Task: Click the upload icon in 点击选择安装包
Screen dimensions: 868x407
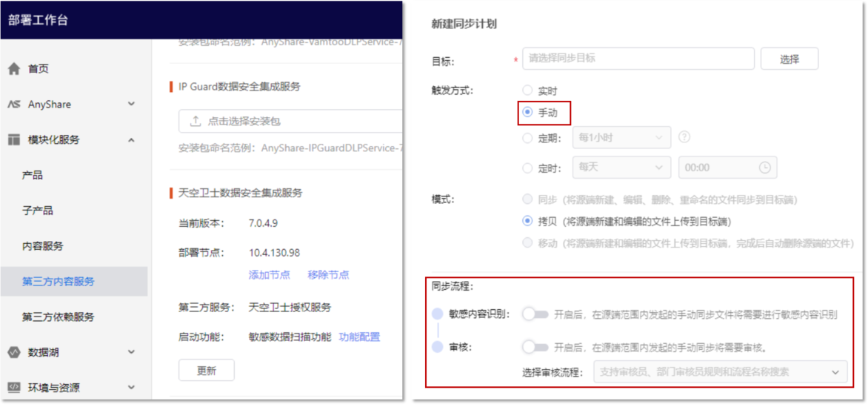Action: click(x=195, y=121)
